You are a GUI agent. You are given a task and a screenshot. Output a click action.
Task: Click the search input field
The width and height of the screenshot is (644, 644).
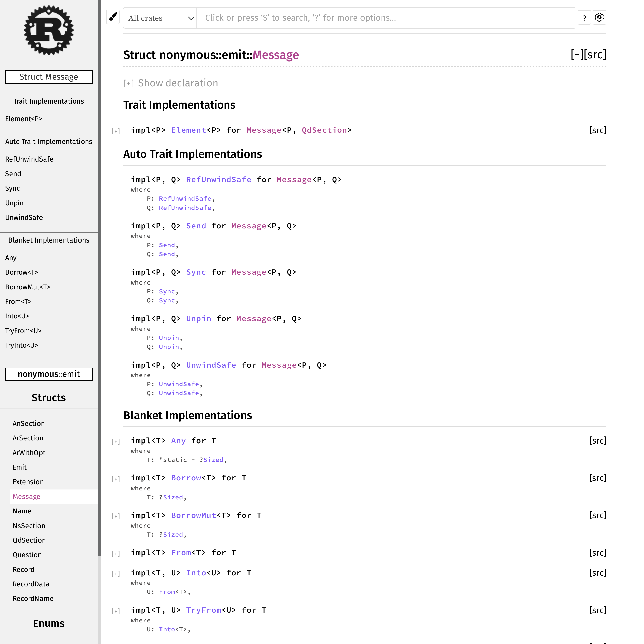[x=385, y=18]
